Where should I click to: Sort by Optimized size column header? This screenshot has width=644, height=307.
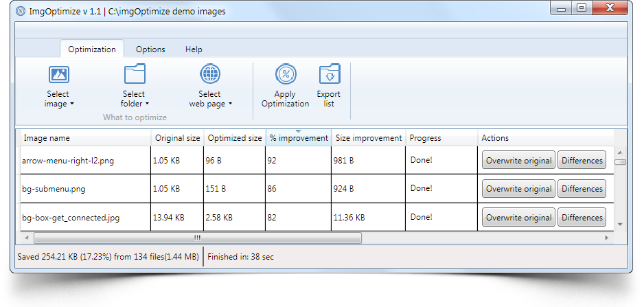(235, 138)
